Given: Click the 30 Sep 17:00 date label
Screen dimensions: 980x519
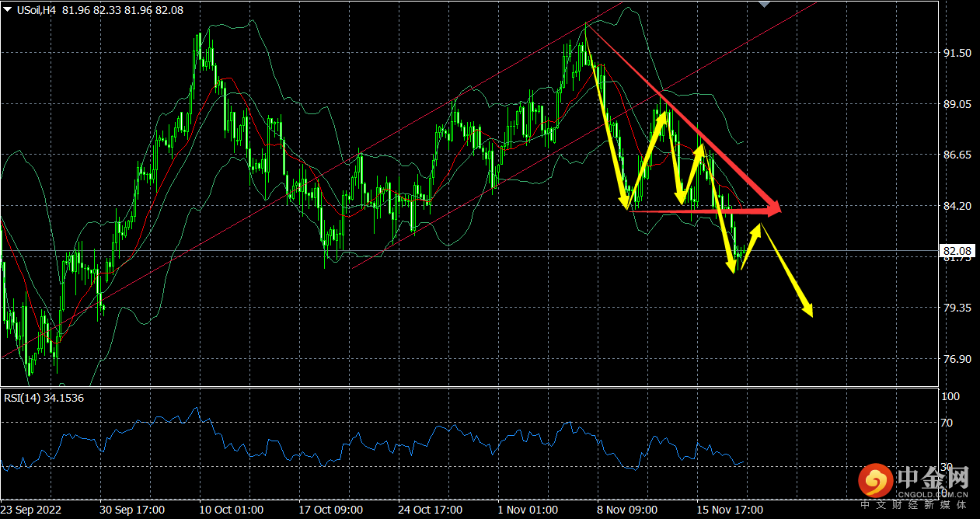Looking at the screenshot, I should [x=132, y=510].
